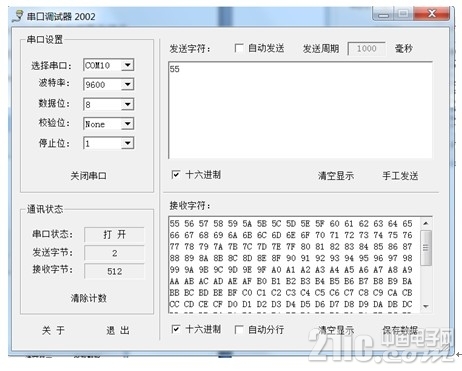Click the 退出 button
462x371 pixels.
118,330
